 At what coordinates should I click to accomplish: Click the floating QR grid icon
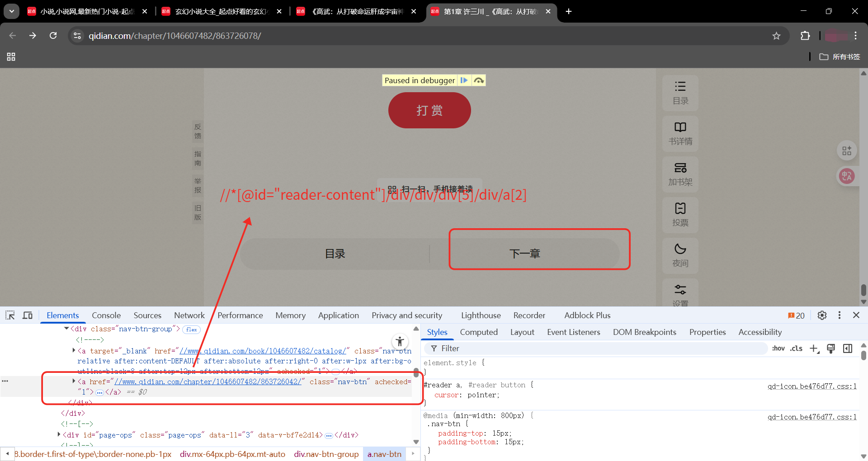pyautogui.click(x=847, y=151)
